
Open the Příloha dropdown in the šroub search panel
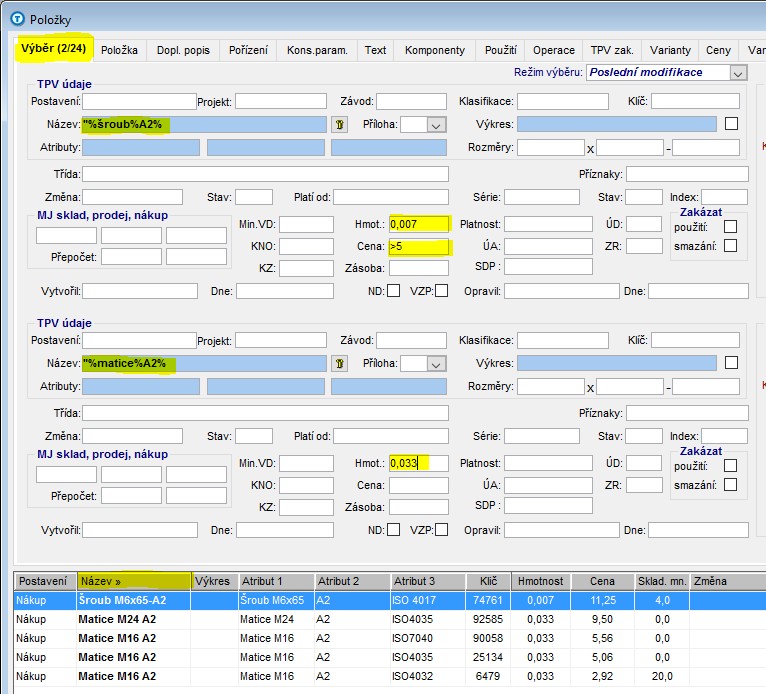coord(436,125)
